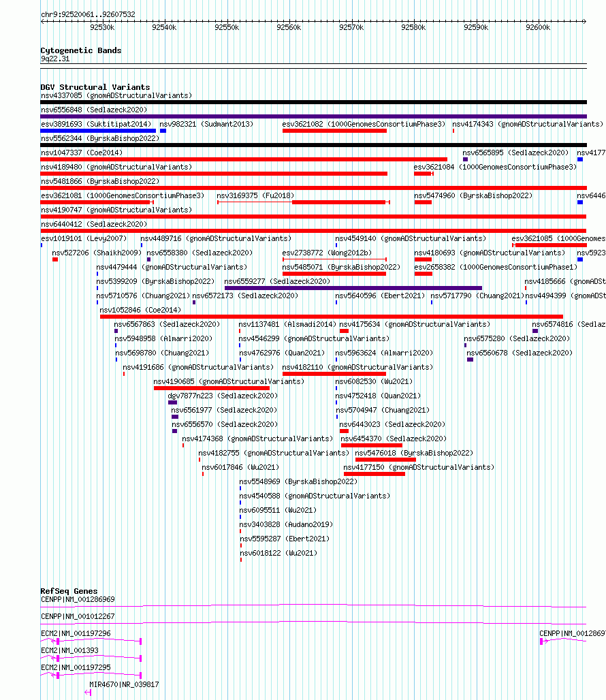Select nsv4189480 (gnomADStructuralVariants) label
Viewport: 606px width, 700px height.
tap(116, 167)
